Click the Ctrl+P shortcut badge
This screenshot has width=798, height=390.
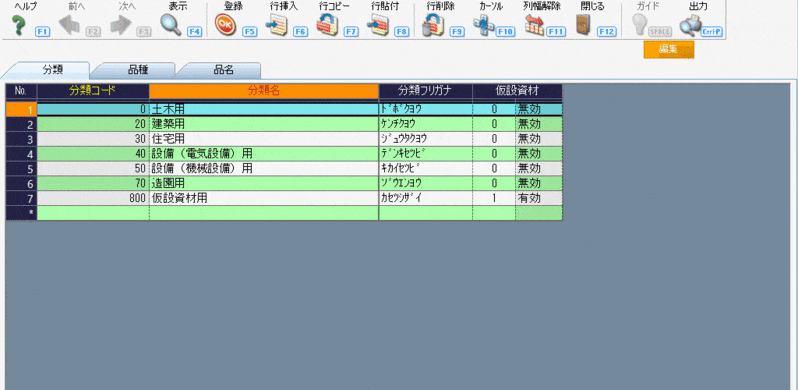[711, 32]
